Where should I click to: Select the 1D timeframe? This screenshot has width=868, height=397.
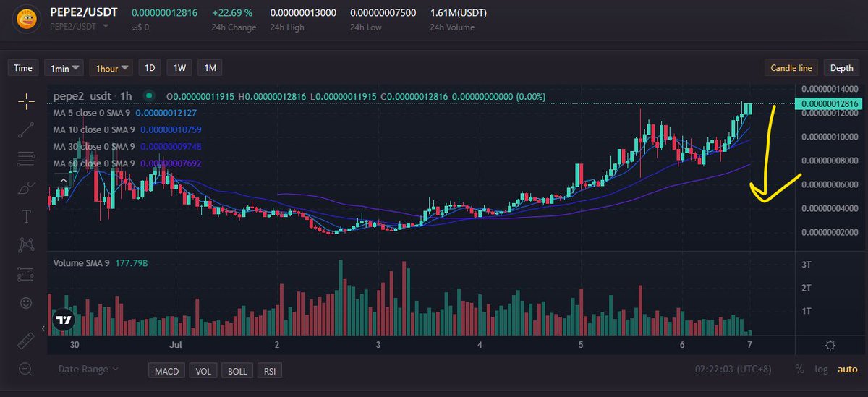pyautogui.click(x=150, y=68)
